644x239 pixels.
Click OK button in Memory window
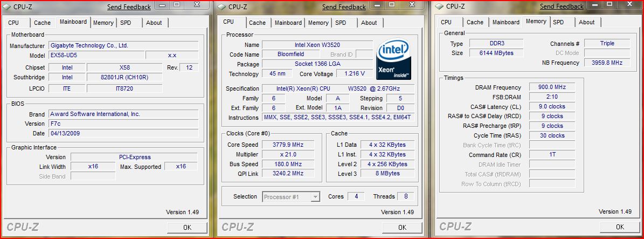tap(620, 227)
